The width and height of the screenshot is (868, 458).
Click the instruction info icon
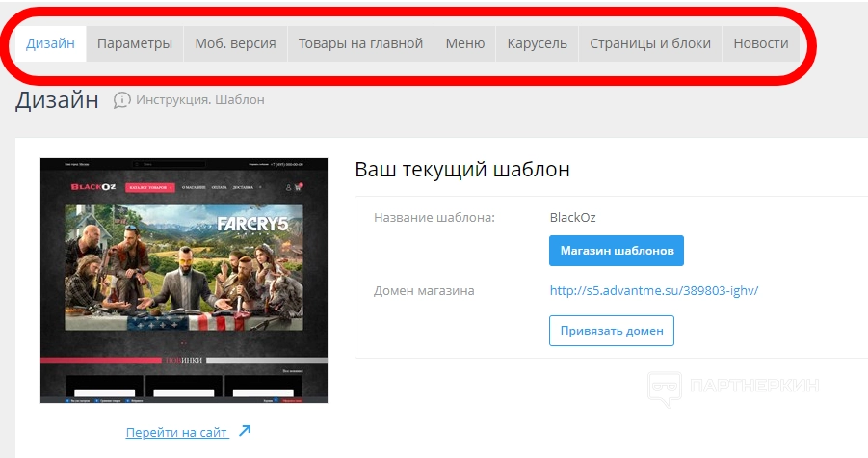121,100
